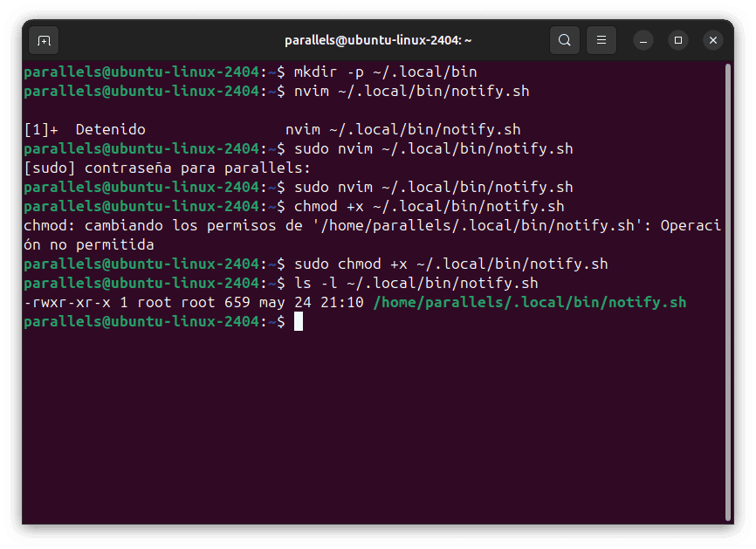Open a new terminal tab
This screenshot has width=756, height=549.
click(x=44, y=40)
